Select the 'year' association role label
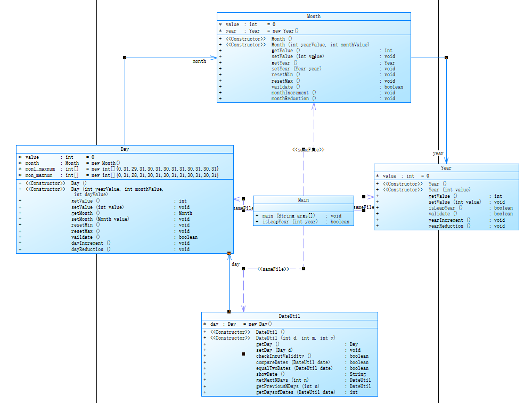532x403 pixels. point(438,154)
